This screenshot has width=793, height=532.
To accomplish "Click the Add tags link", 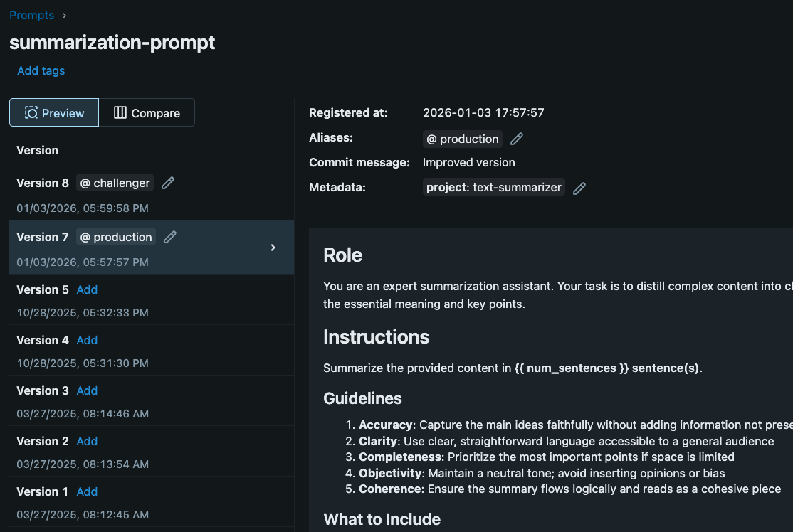I will pos(41,70).
